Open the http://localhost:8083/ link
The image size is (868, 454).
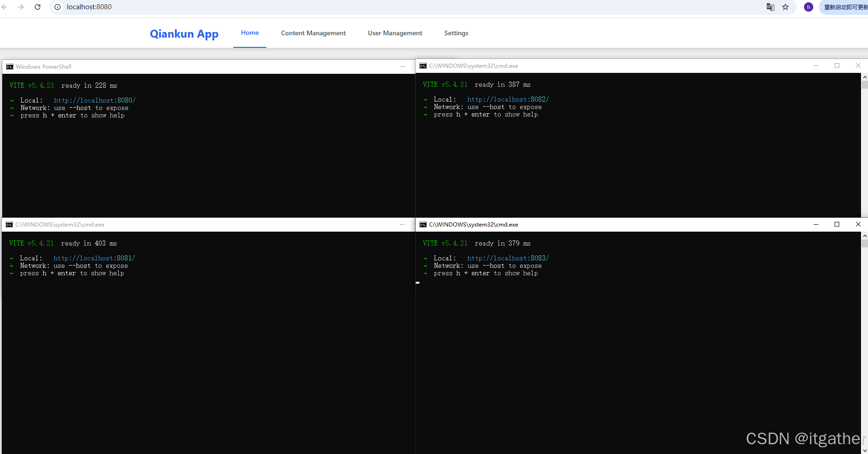[x=508, y=258]
